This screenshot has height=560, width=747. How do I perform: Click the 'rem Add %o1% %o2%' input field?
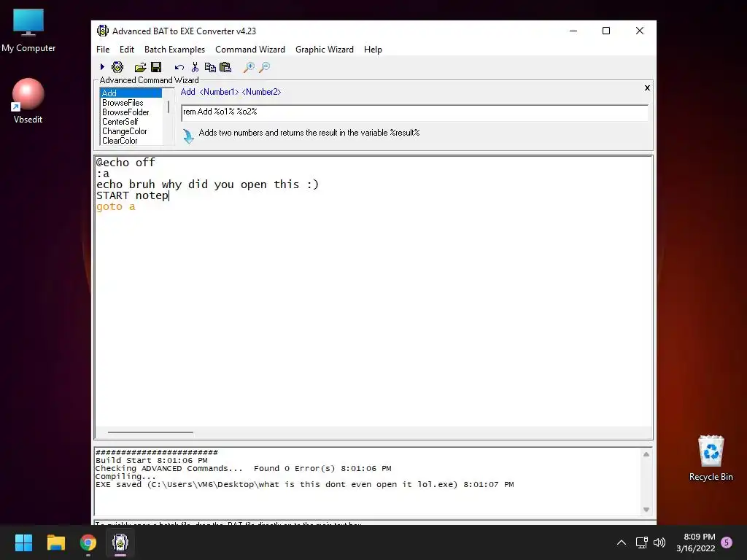click(x=414, y=113)
